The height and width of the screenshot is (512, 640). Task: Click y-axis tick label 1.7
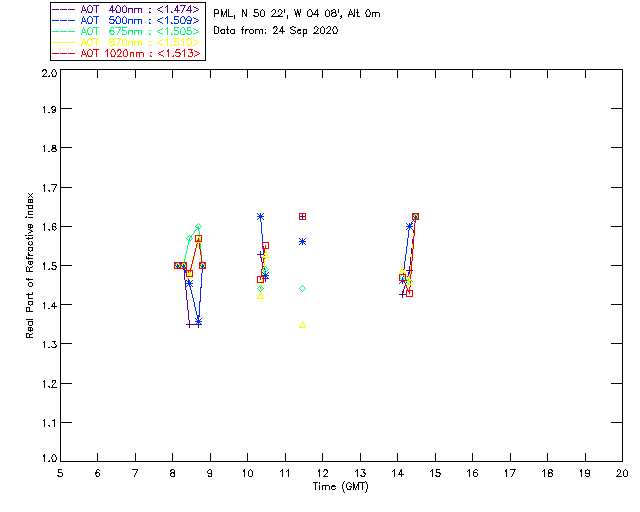49,188
